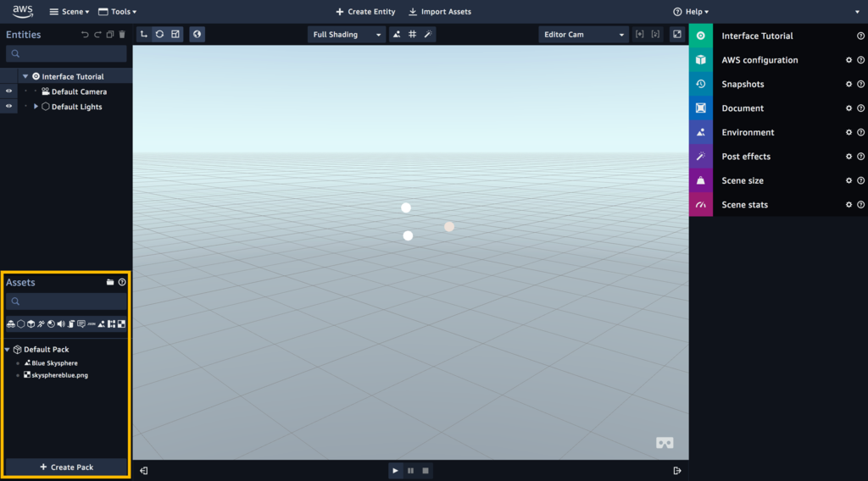Filter assets by script icon
Screen dimensions: 868x481
71,324
